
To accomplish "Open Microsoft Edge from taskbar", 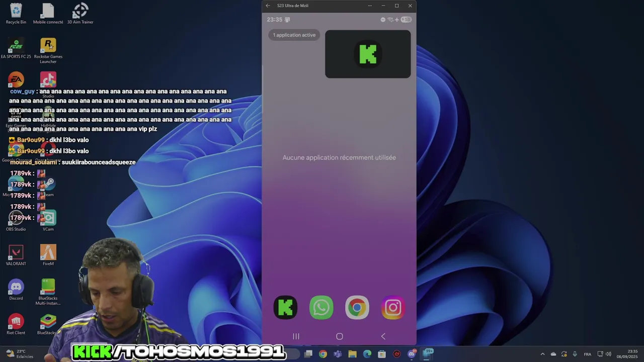I will [x=367, y=354].
